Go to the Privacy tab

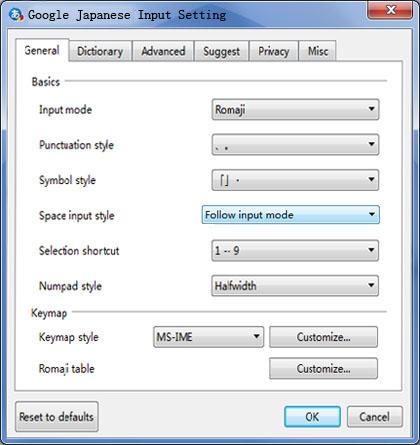point(274,51)
